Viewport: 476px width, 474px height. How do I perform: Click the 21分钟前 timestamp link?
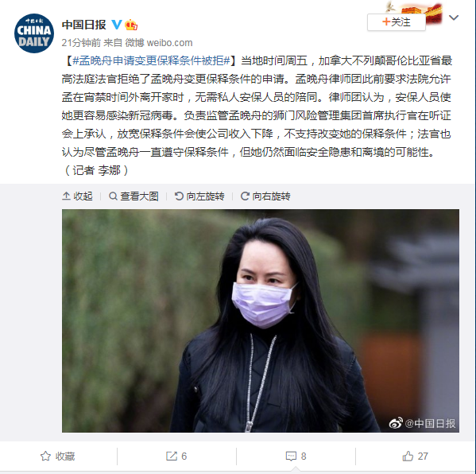pos(81,42)
